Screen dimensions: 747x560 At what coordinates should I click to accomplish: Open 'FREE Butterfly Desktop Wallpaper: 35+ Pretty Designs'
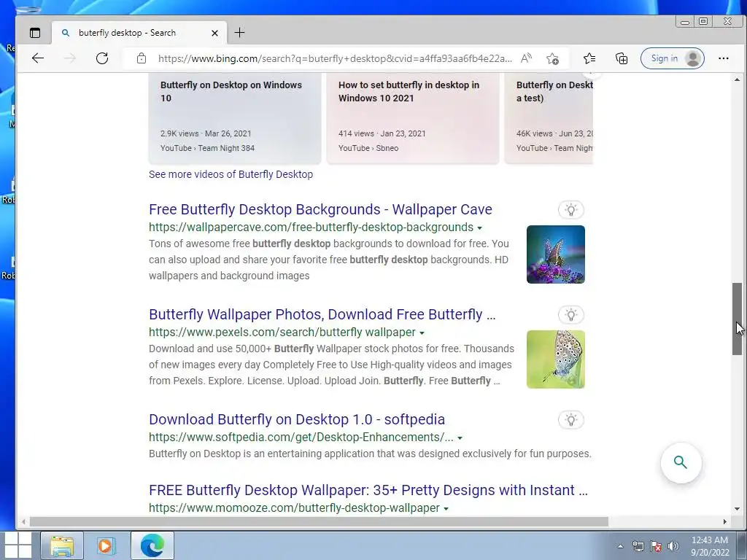368,490
